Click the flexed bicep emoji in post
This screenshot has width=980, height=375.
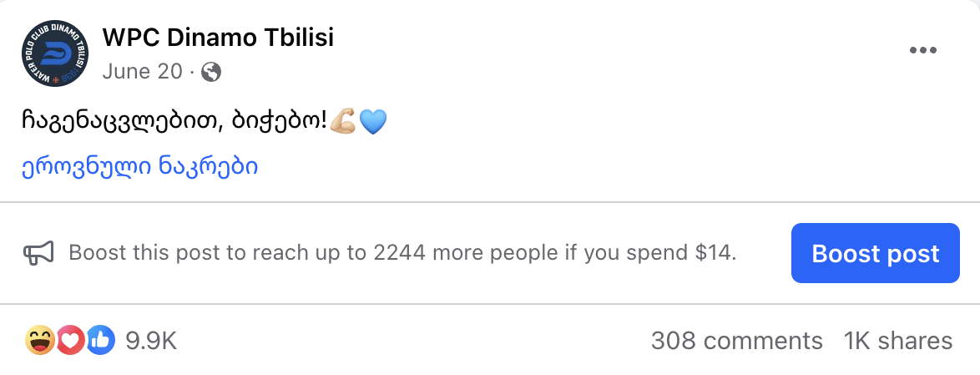(342, 120)
